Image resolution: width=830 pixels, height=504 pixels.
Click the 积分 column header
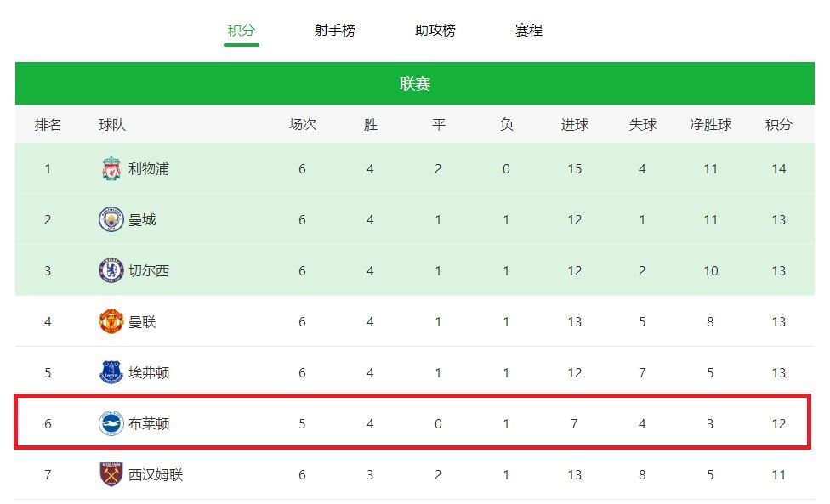(779, 125)
